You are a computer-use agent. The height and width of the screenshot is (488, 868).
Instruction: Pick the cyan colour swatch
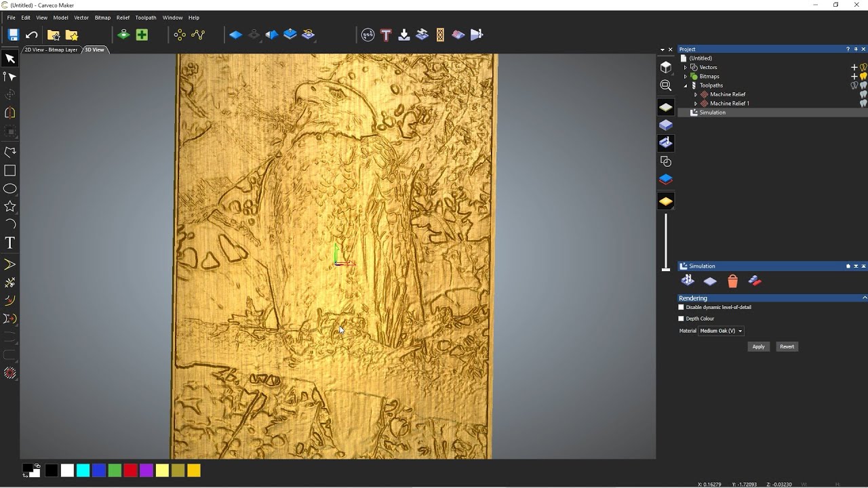coord(83,470)
